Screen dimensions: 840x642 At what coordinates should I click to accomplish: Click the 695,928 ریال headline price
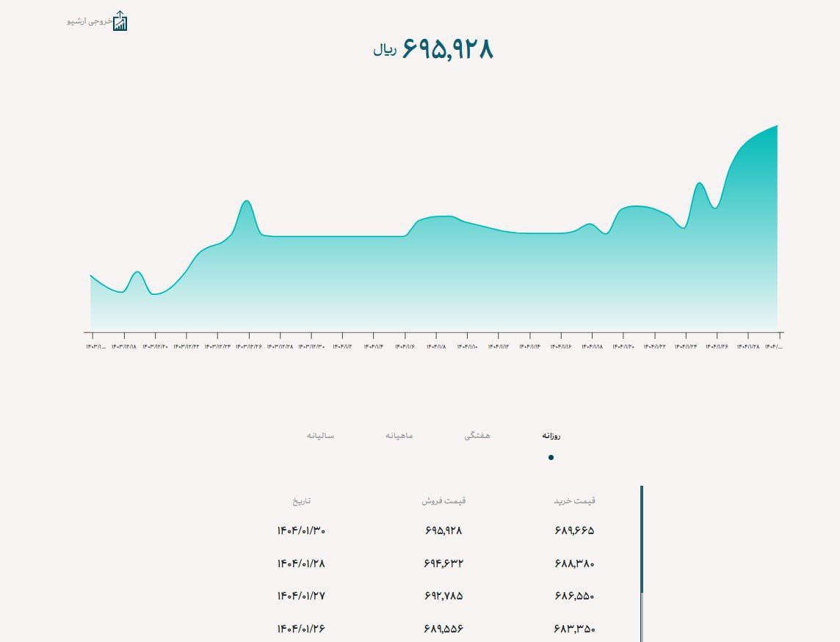433,49
